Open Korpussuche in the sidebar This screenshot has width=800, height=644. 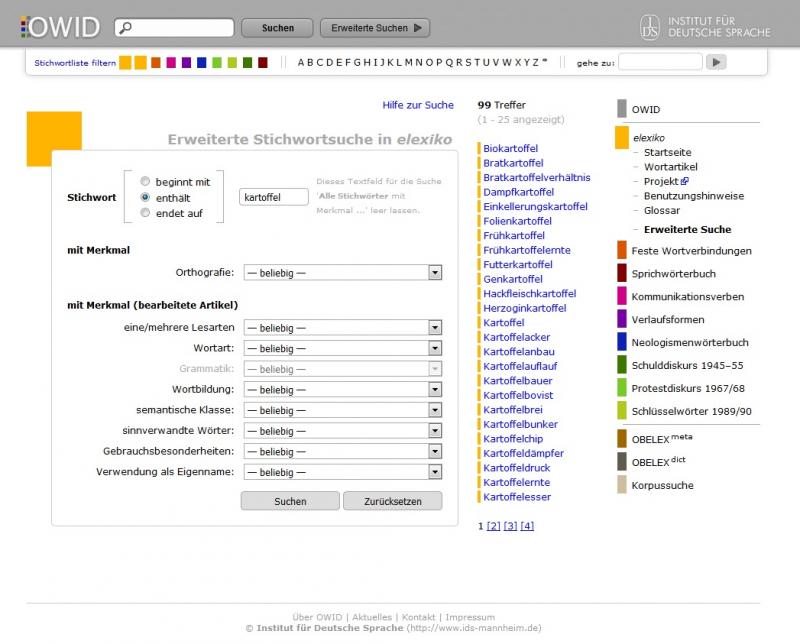[662, 486]
